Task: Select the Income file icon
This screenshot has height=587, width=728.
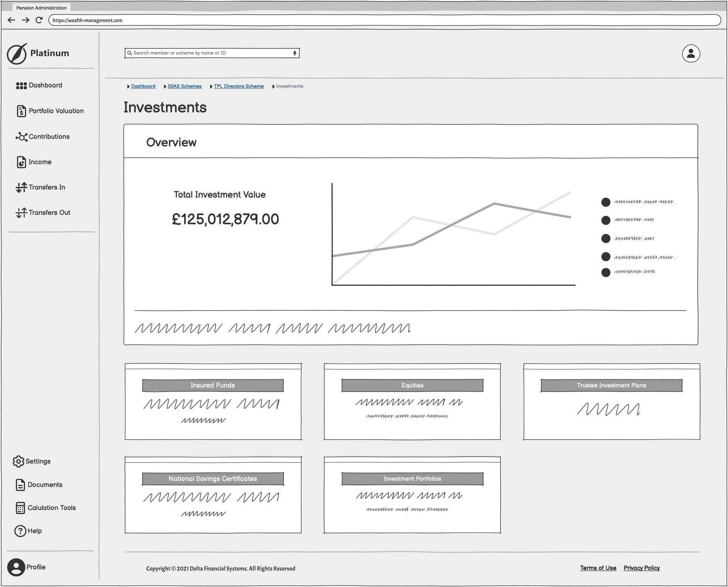Action: pyautogui.click(x=21, y=162)
